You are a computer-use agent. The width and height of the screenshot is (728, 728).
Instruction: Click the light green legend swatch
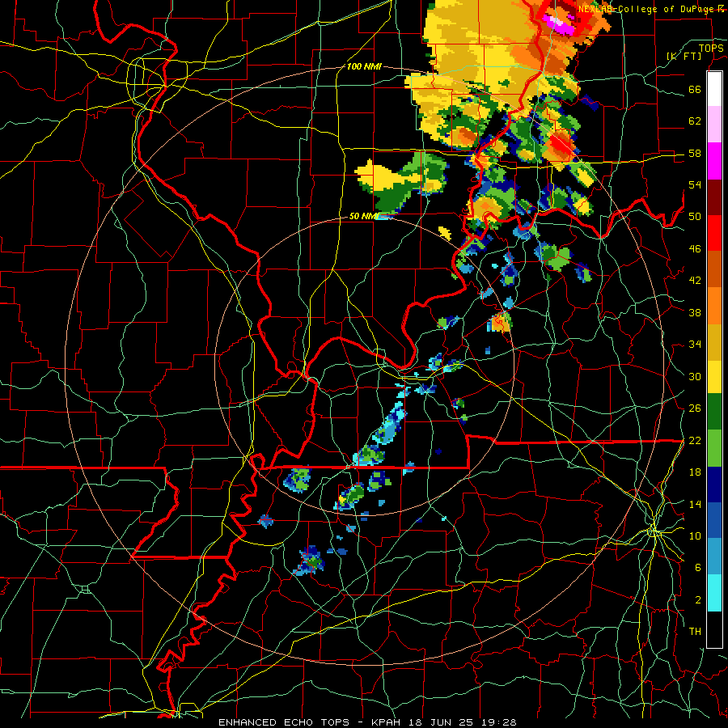[714, 448]
